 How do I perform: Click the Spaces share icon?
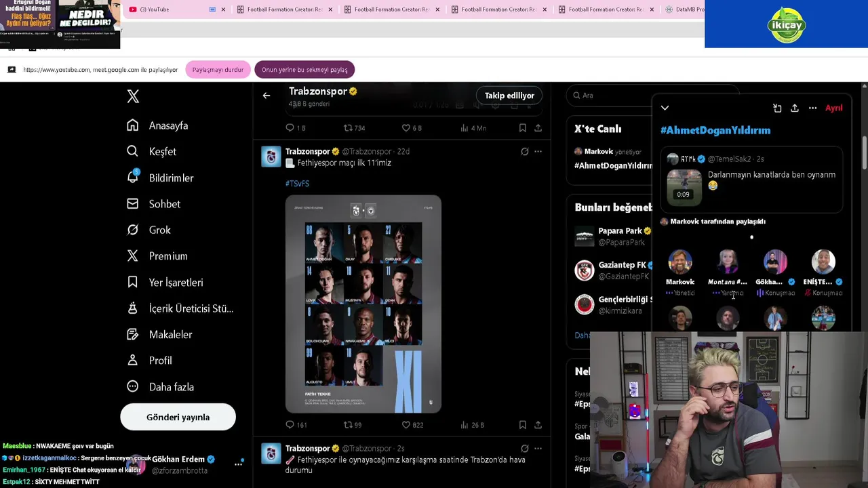[x=795, y=108]
